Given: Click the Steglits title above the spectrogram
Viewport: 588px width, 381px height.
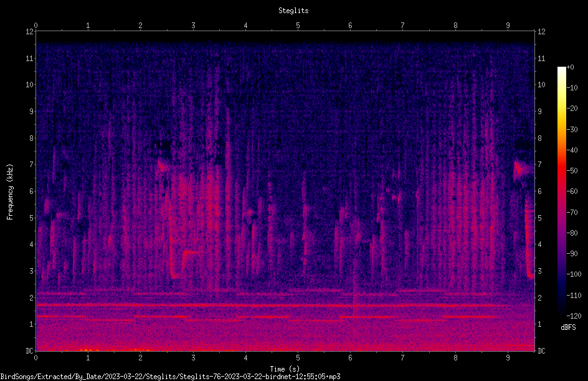Looking at the screenshot, I should coord(293,11).
